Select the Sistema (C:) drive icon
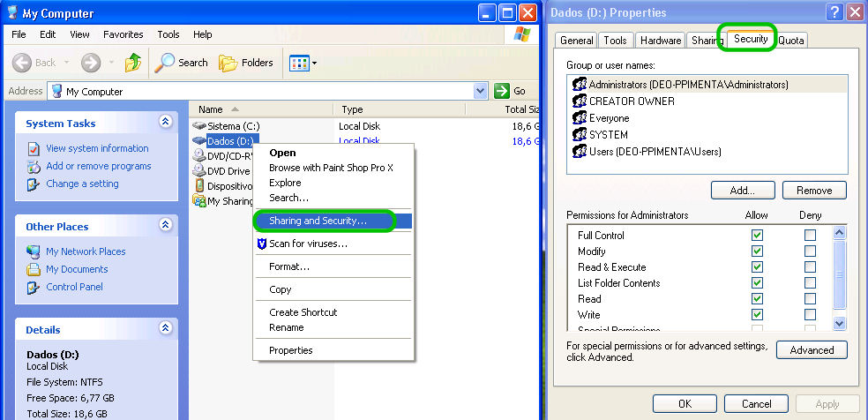The image size is (868, 420). pos(198,126)
